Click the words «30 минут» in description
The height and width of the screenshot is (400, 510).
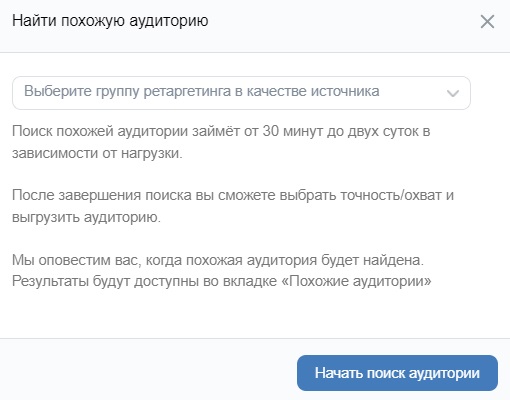[292, 131]
